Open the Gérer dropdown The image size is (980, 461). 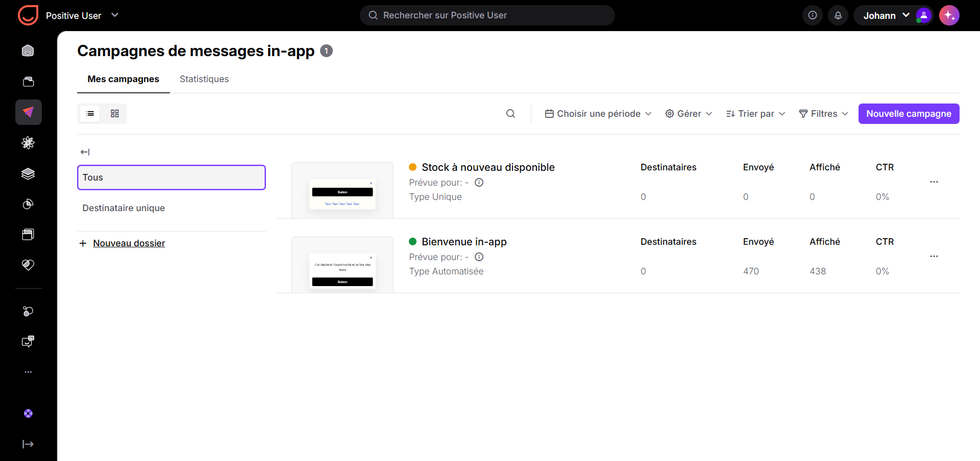tap(689, 114)
